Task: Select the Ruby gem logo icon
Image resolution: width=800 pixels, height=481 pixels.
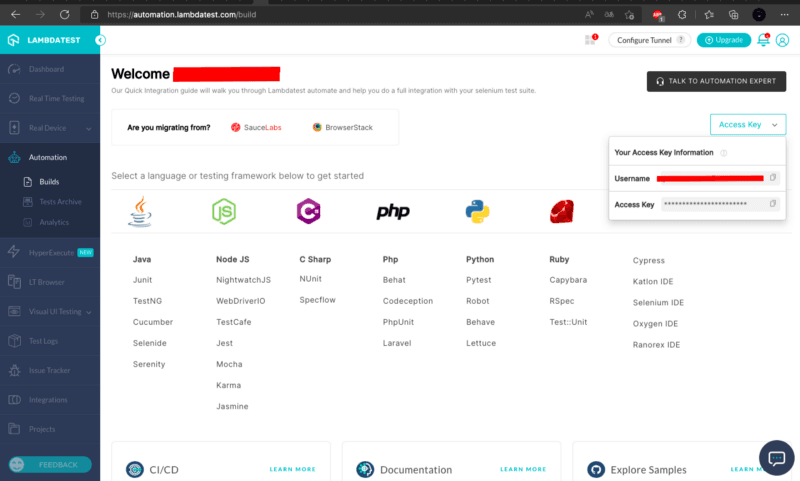Action: 561,211
